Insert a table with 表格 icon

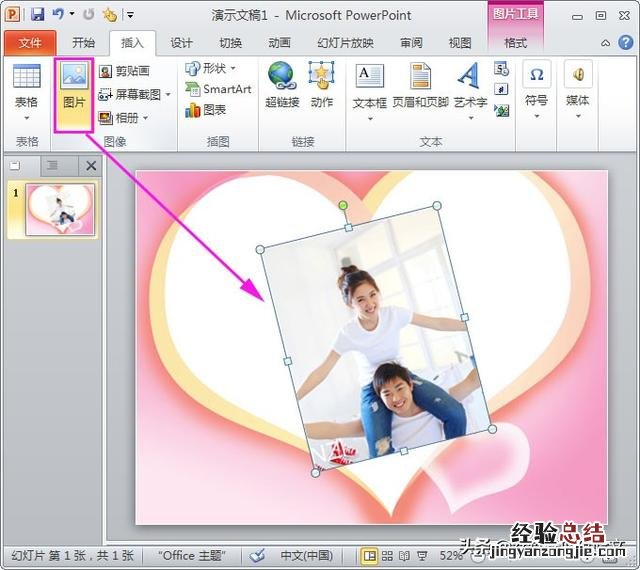point(26,85)
